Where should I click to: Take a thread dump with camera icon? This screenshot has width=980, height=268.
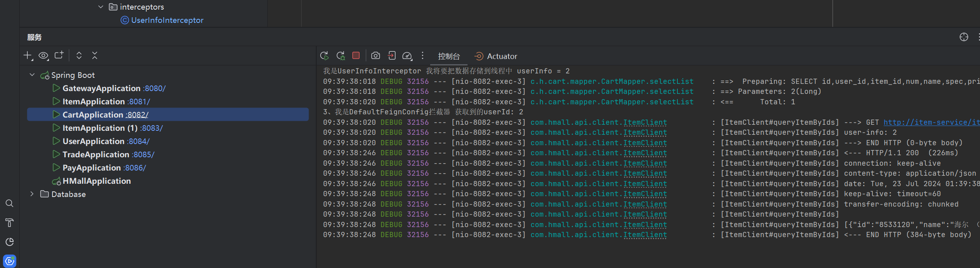(376, 56)
